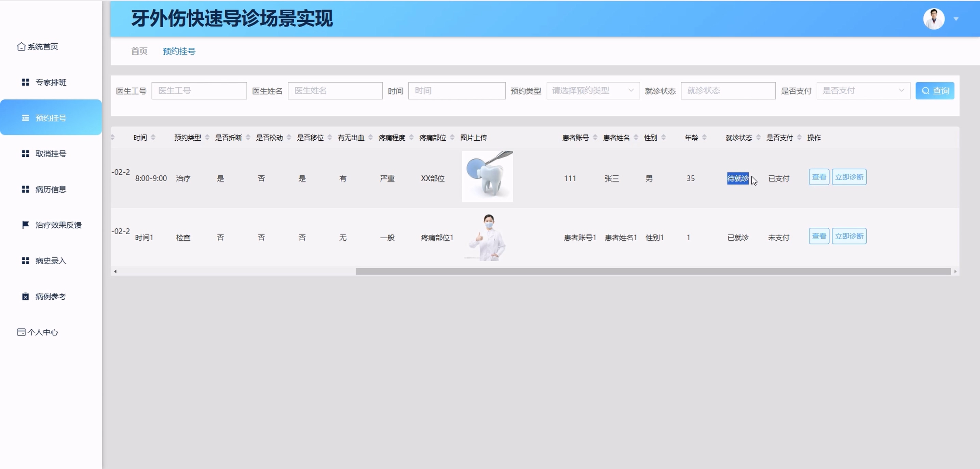
Task: Click the doctor avatar in the header
Action: [x=934, y=19]
